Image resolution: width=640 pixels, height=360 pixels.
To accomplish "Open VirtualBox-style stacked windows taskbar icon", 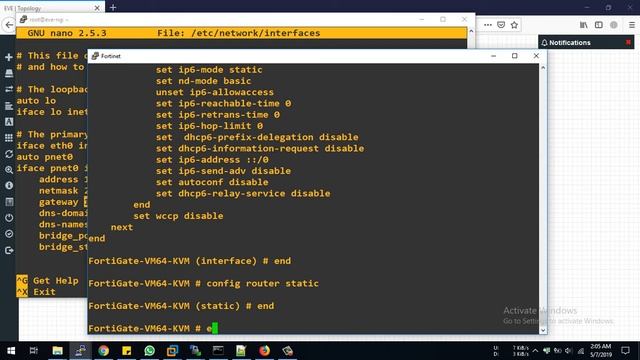I will [x=172, y=351].
